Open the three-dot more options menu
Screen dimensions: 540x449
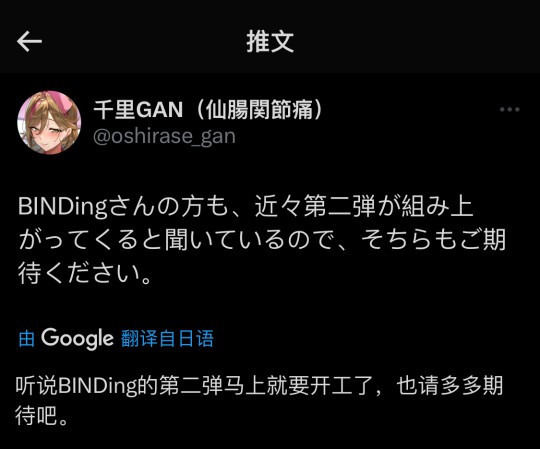(509, 109)
